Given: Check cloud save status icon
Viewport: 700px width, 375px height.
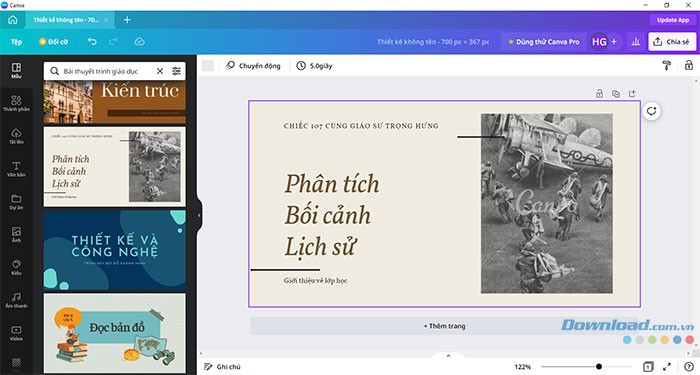Looking at the screenshot, I should (x=139, y=42).
